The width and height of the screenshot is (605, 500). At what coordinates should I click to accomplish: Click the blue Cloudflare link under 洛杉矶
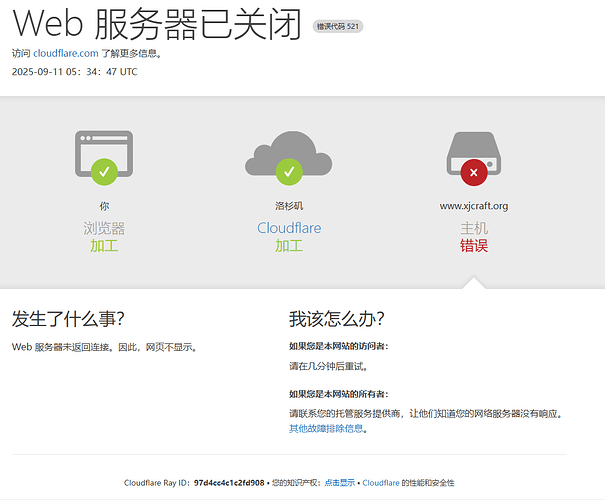coord(289,228)
